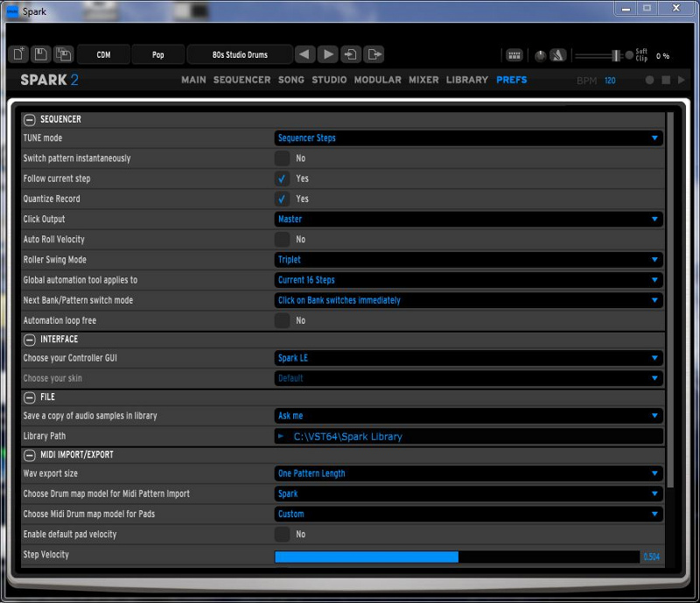Toggle the metronome icon

(558, 55)
